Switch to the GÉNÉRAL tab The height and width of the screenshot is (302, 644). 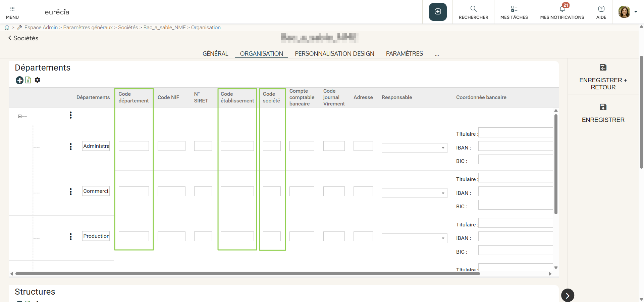coord(215,54)
